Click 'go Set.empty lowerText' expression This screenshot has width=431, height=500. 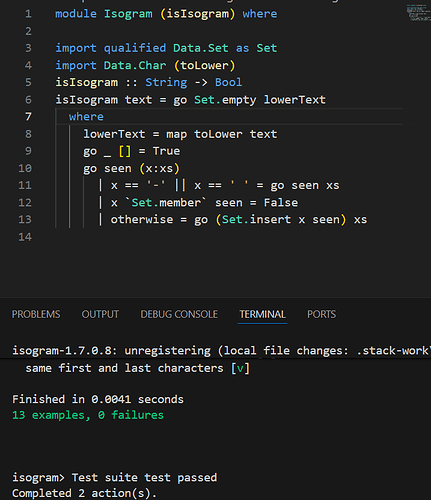click(249, 100)
